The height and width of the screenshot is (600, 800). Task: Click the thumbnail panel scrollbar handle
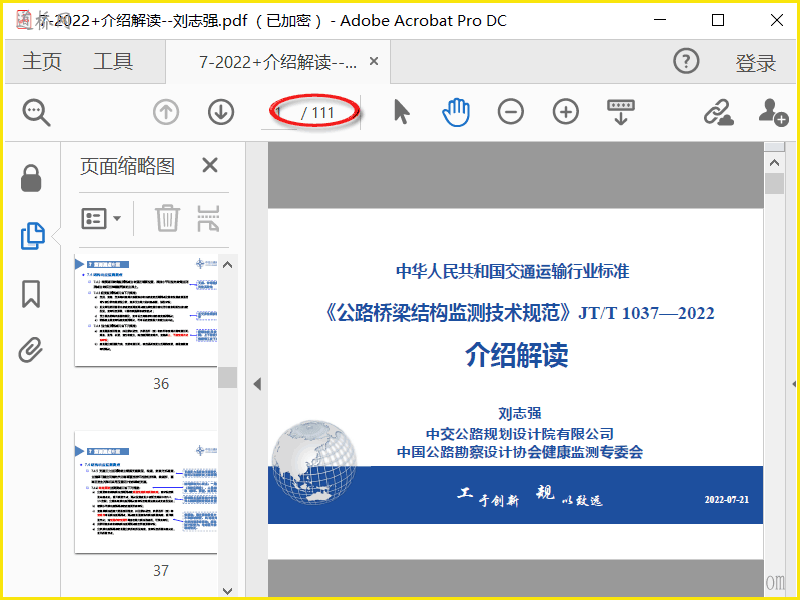click(228, 378)
